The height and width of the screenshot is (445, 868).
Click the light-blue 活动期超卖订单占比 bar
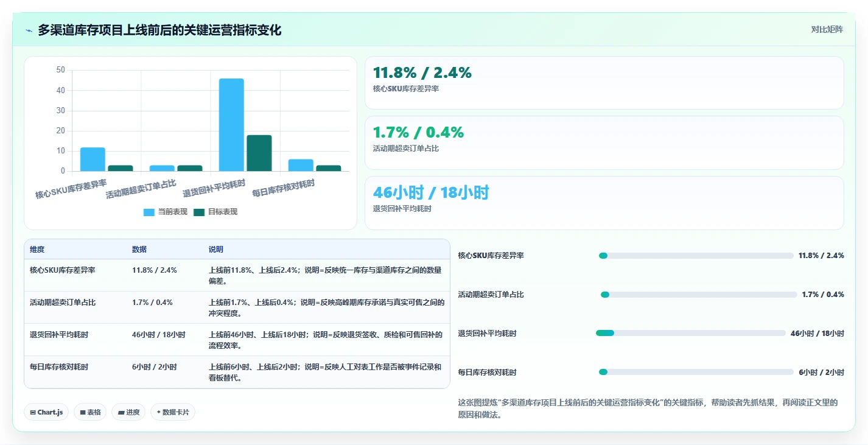pyautogui.click(x=162, y=168)
